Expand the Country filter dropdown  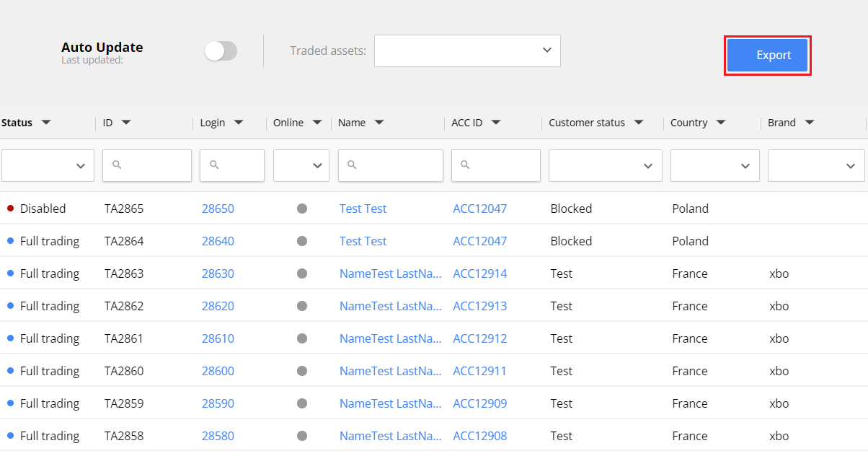tap(714, 166)
